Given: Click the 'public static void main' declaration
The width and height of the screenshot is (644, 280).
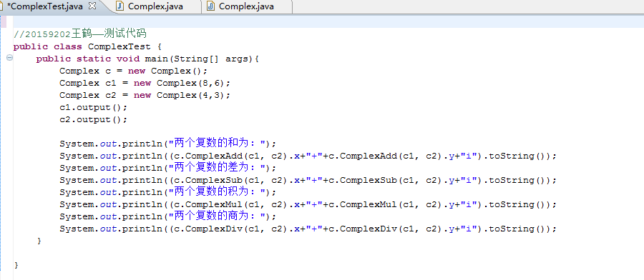Looking at the screenshot, I should (x=147, y=59).
